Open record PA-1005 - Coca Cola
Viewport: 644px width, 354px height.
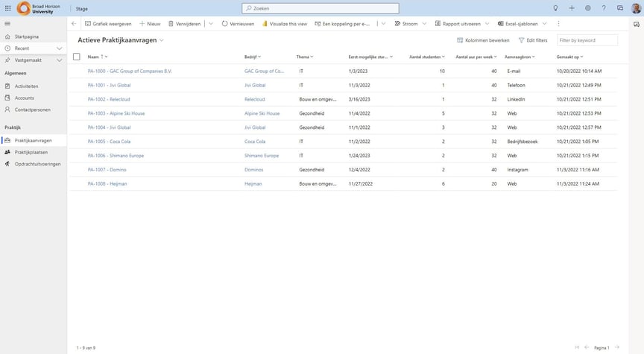coord(109,142)
